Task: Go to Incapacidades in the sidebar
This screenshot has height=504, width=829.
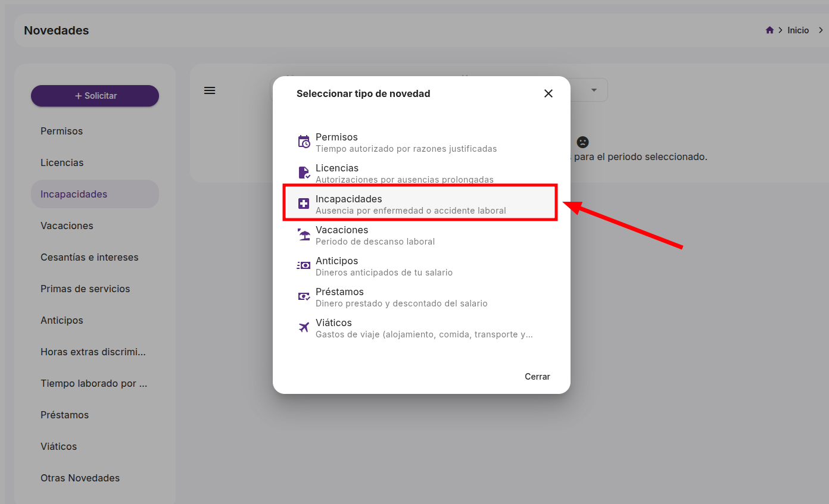Action: pos(95,194)
